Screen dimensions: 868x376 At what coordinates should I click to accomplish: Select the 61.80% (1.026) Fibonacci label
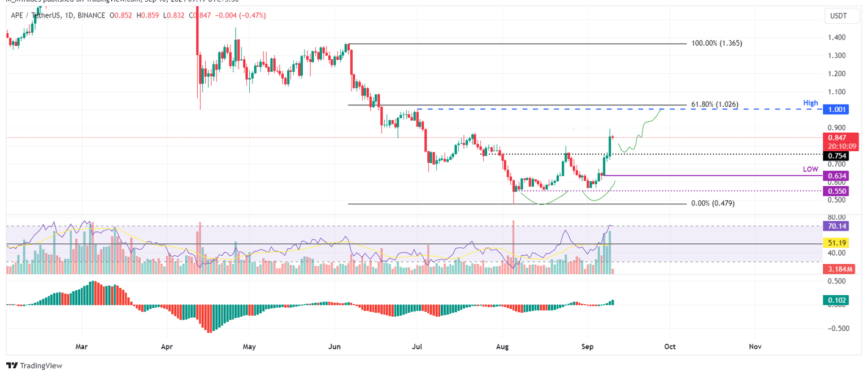pyautogui.click(x=715, y=105)
